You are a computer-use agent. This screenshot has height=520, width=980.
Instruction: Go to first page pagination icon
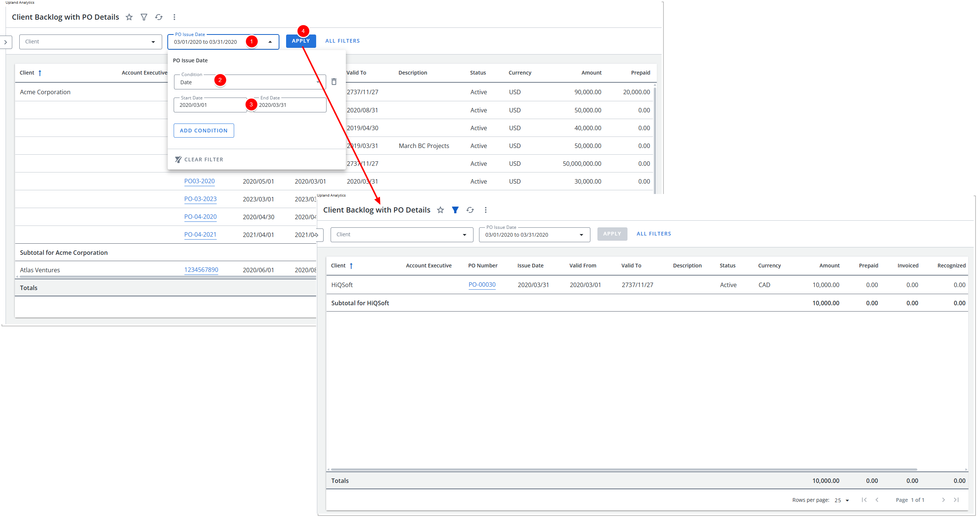[864, 500]
